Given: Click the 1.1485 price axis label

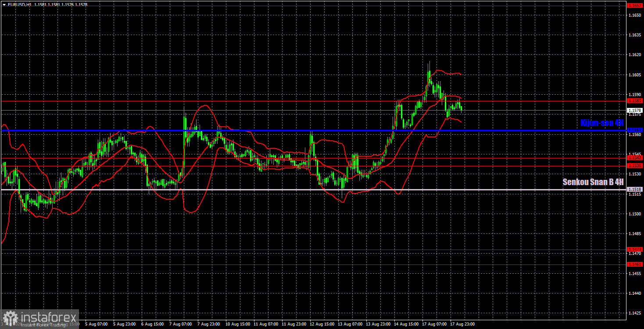Looking at the screenshot, I should coord(635,233).
